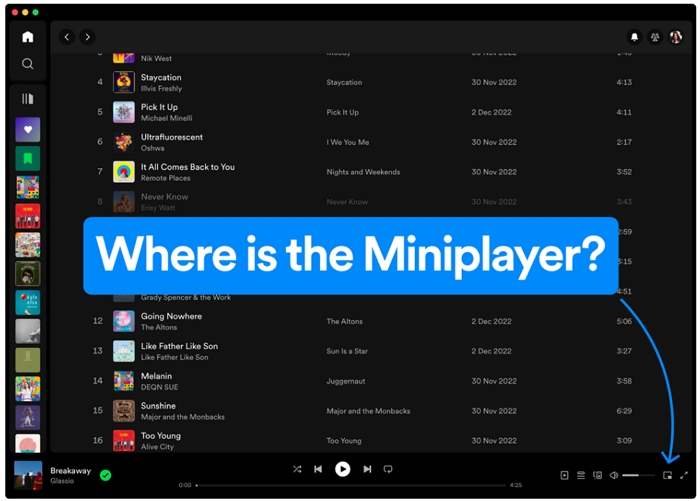
Task: Open Illvis Freshly artist link
Action: coord(162,88)
